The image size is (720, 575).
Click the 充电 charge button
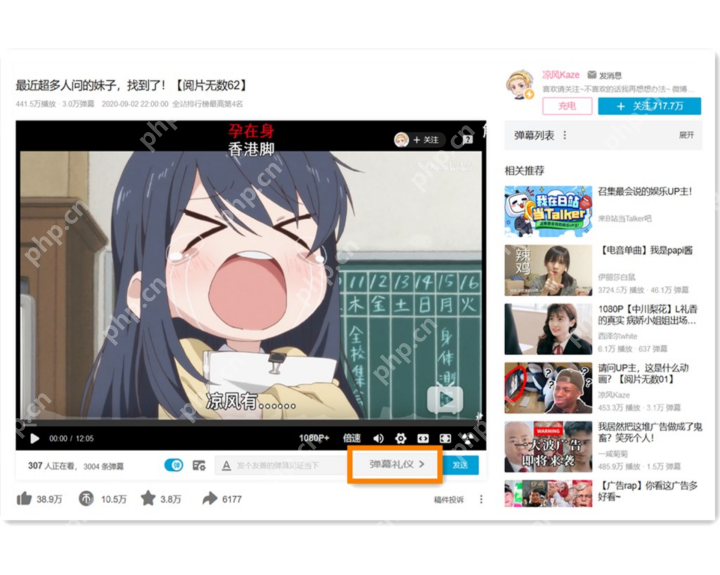click(567, 106)
